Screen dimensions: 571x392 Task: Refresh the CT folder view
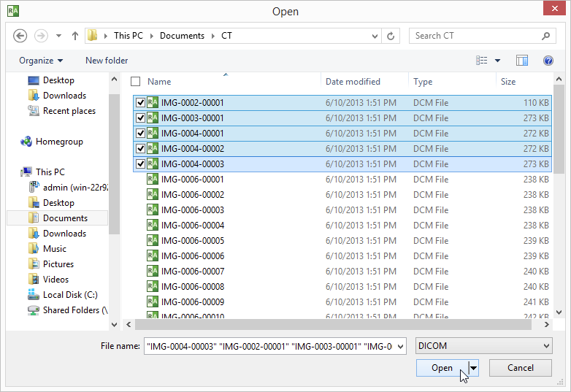pos(392,36)
